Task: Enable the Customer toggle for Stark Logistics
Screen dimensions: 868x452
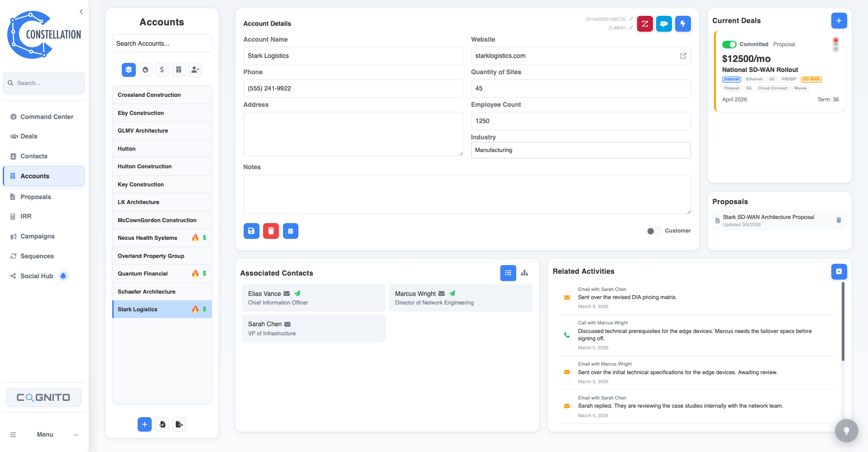Action: point(653,231)
